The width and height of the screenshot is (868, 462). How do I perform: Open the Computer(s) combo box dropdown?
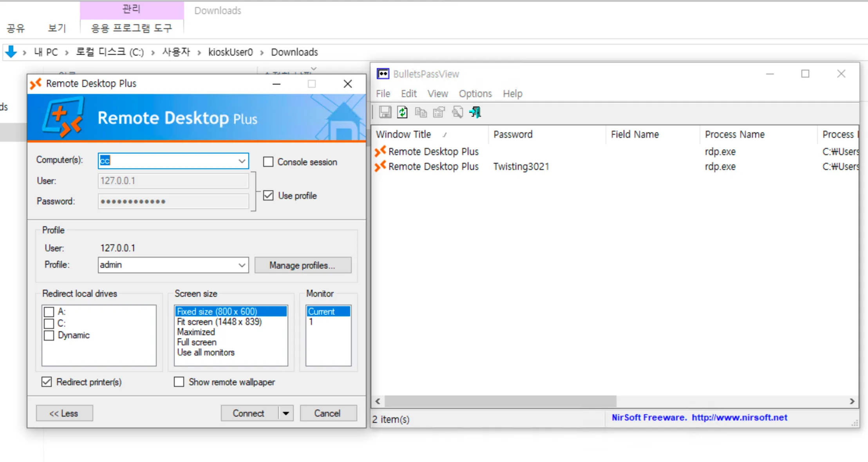pos(242,161)
